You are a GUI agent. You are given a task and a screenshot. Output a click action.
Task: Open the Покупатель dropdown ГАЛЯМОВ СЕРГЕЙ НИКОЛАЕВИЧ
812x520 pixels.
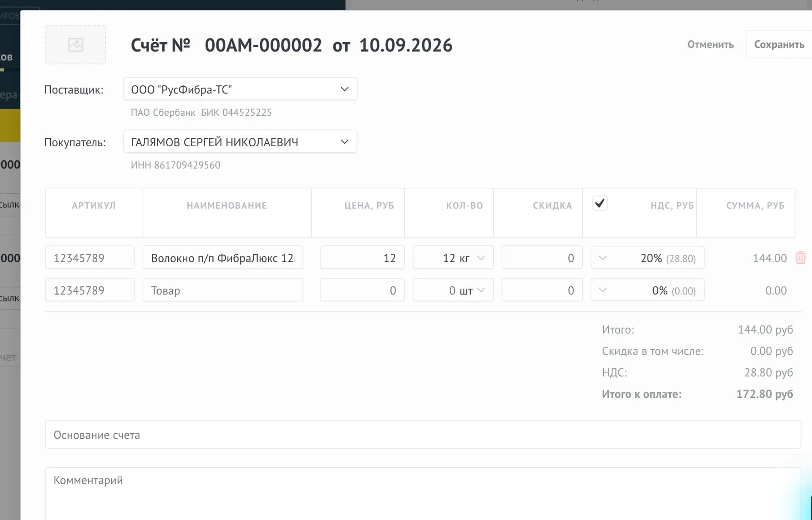tap(240, 142)
